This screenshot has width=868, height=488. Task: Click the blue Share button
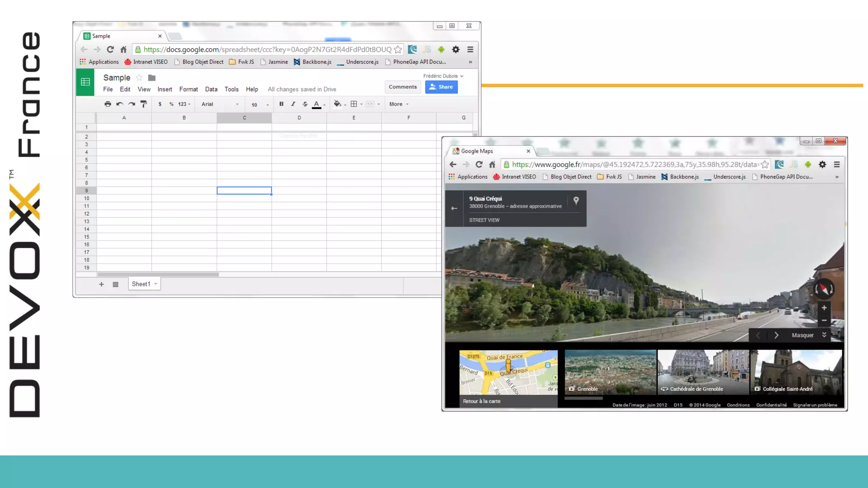[441, 87]
